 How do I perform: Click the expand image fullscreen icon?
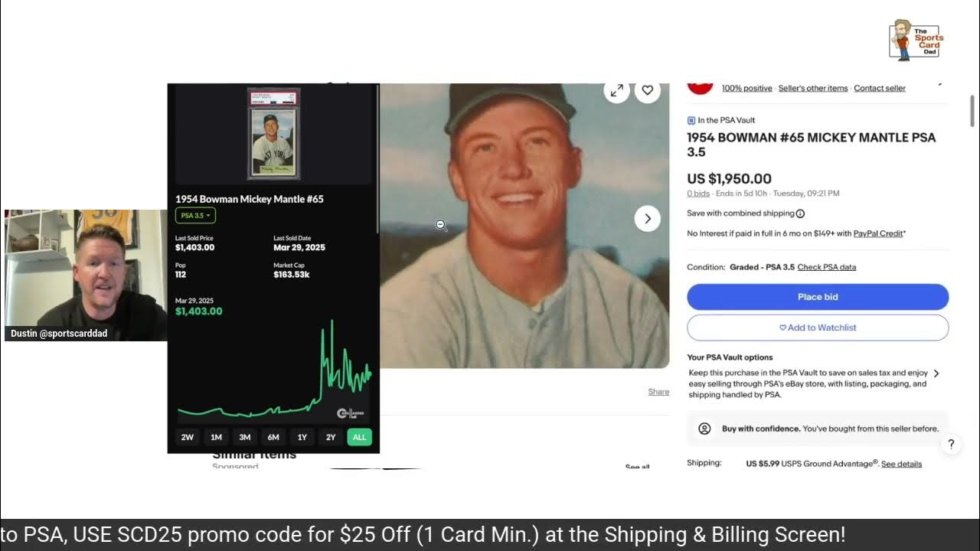[x=616, y=90]
